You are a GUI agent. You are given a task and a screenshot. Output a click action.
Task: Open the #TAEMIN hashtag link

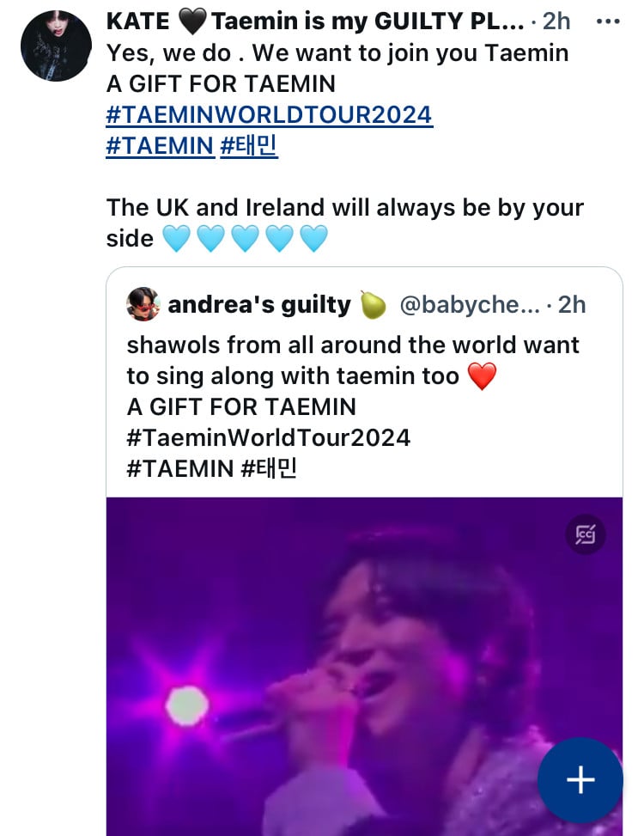(160, 145)
